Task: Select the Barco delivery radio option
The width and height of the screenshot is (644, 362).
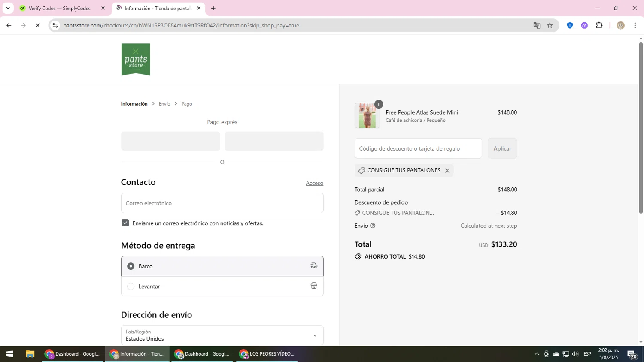Action: click(x=131, y=266)
